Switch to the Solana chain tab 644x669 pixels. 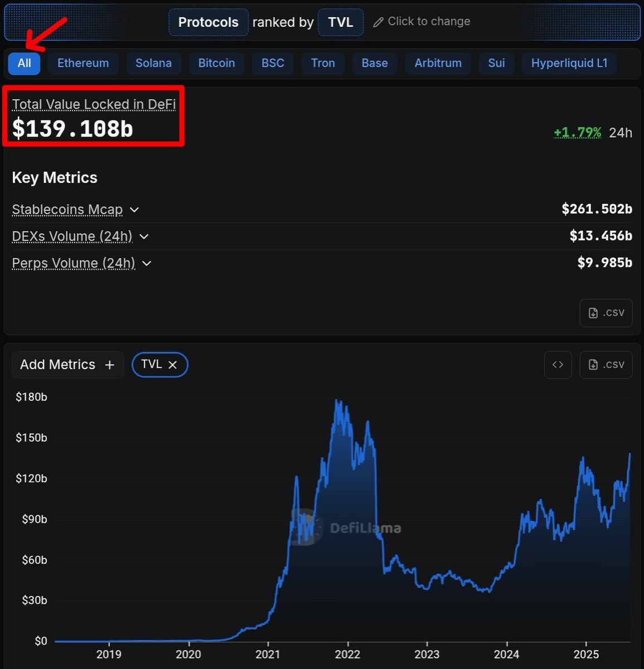[153, 63]
